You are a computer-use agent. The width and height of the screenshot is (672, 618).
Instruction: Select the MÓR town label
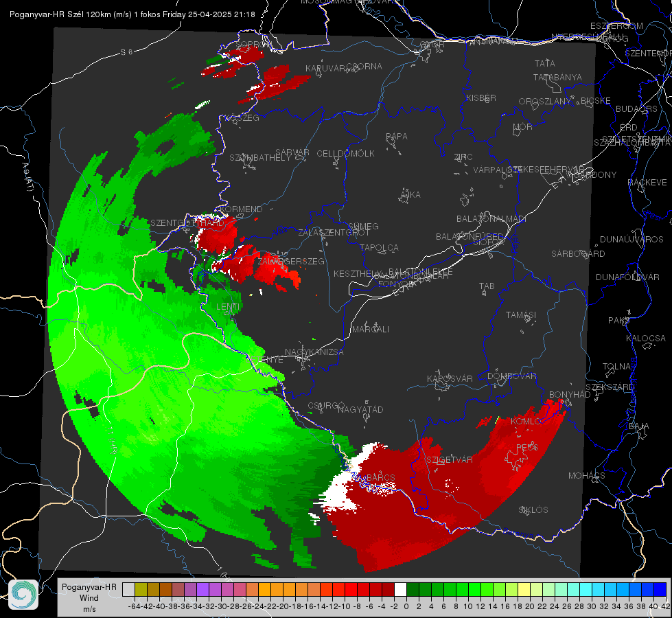click(523, 127)
